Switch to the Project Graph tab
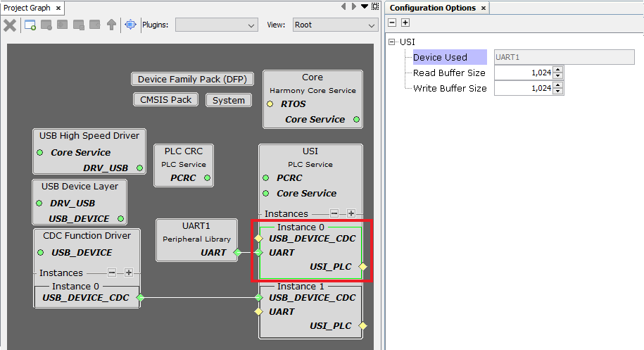This screenshot has width=644, height=350. pyautogui.click(x=27, y=8)
